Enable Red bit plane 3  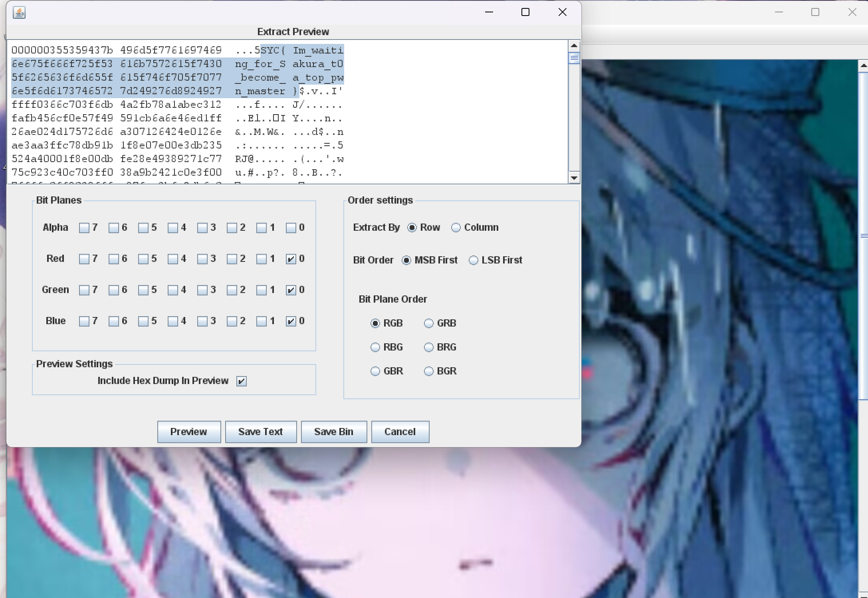tap(202, 259)
